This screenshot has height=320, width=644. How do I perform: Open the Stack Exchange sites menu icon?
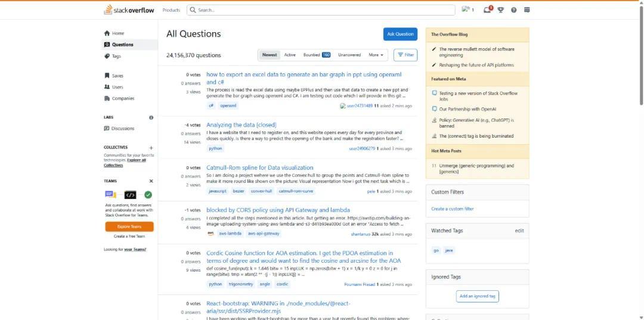point(527,10)
